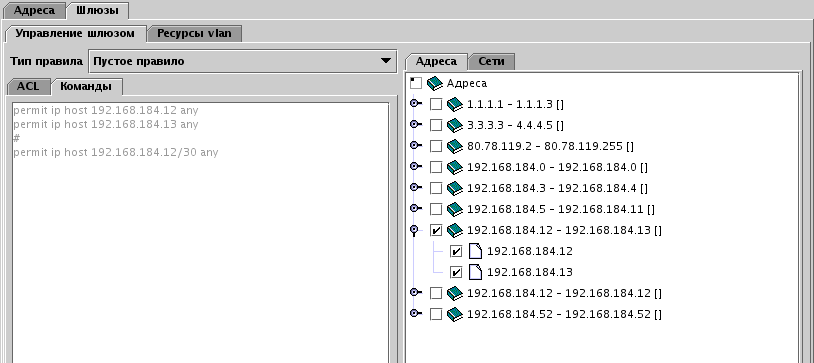Expand the 80.78.119.2 - 80.78.119.255 node
Image resolution: width=814 pixels, height=363 pixels.
[416, 146]
